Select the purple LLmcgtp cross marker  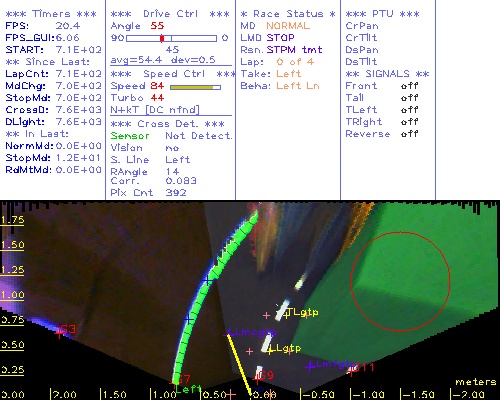pos(229,333)
